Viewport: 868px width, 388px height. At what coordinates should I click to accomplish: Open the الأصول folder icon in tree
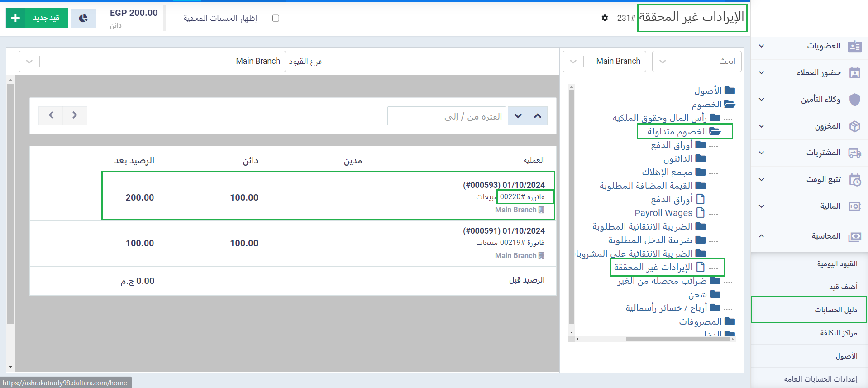[x=730, y=91]
